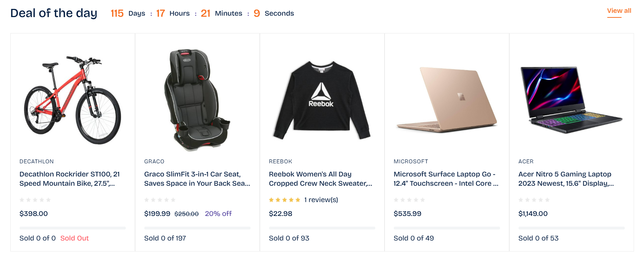This screenshot has width=644, height=259.
Task: Click the Graco car seat image
Action: [197, 100]
